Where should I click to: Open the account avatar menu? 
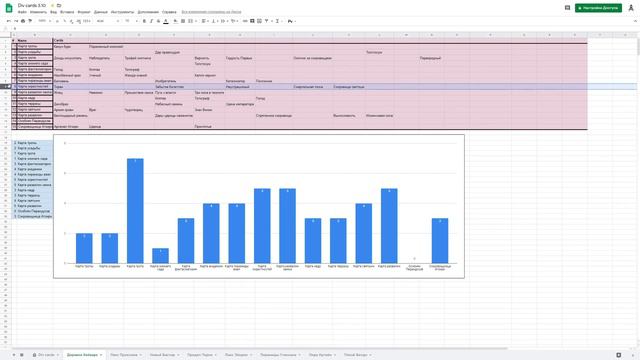click(631, 8)
